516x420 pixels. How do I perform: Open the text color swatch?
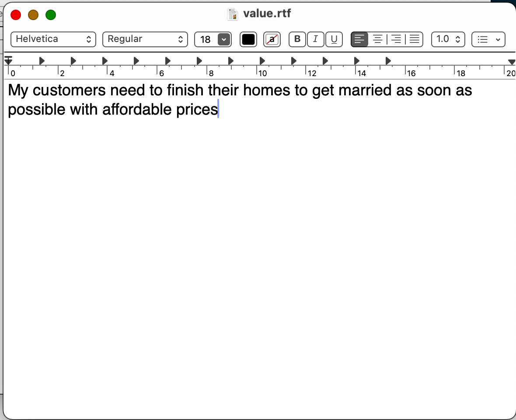tap(248, 39)
